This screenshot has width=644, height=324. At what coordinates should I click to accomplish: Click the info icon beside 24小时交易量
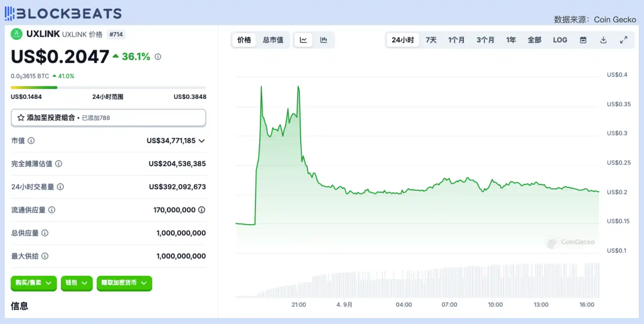click(60, 187)
